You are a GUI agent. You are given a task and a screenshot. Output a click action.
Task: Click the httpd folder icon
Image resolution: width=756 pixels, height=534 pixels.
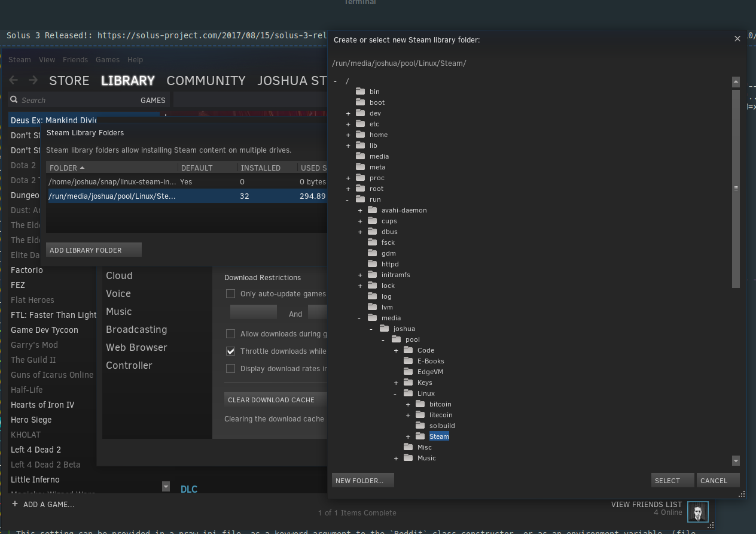372,264
